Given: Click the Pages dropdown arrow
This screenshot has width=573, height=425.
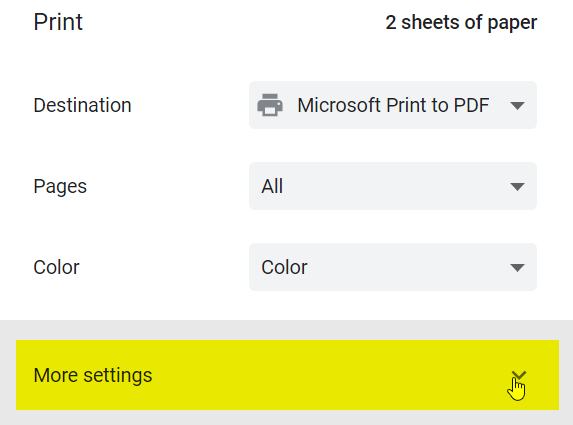Looking at the screenshot, I should coord(517,187).
